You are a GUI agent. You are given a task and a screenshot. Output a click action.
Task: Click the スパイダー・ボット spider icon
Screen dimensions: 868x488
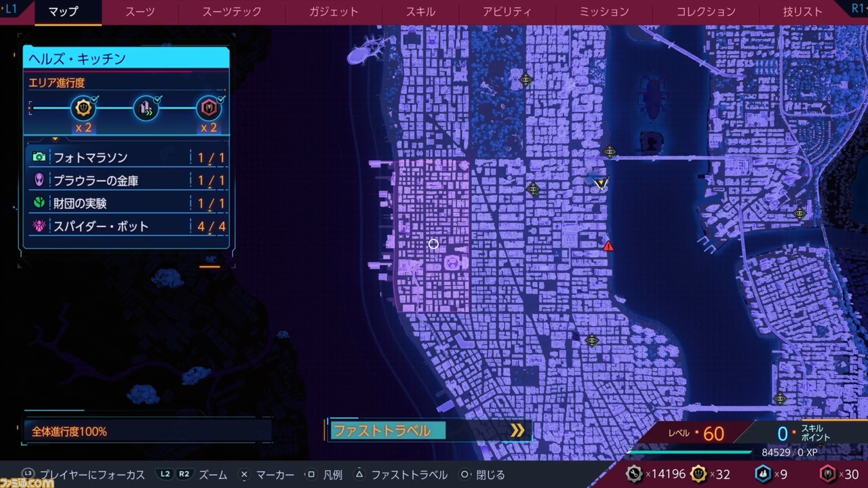(x=39, y=226)
